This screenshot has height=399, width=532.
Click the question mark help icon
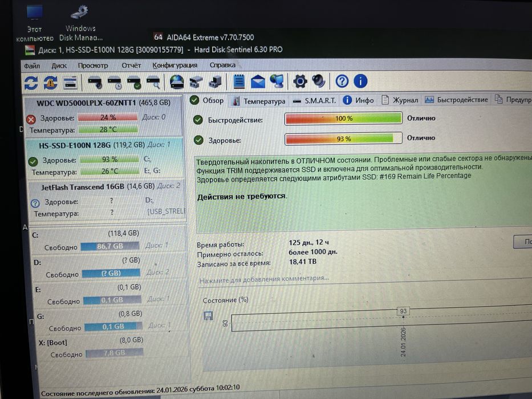point(342,82)
